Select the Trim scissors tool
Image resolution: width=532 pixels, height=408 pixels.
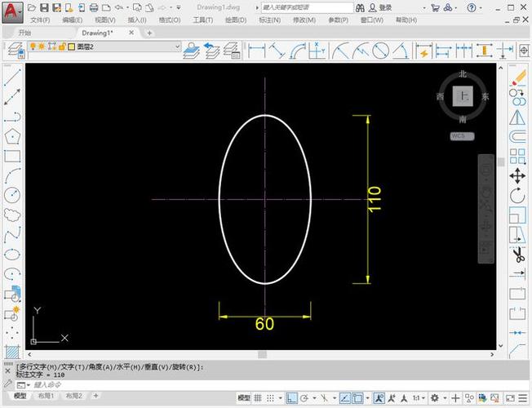point(517,255)
